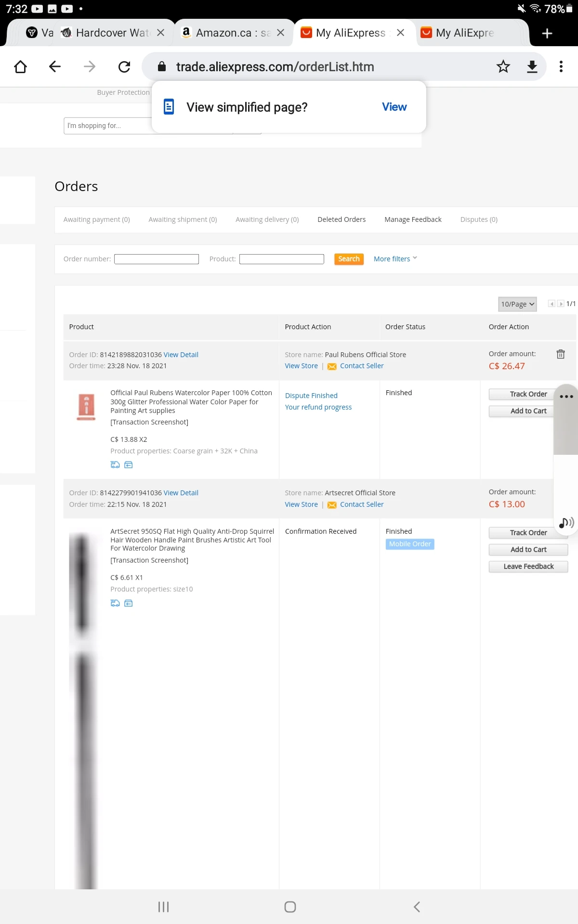
Task: View Detail of order 8142189882031036
Action: [x=181, y=355]
